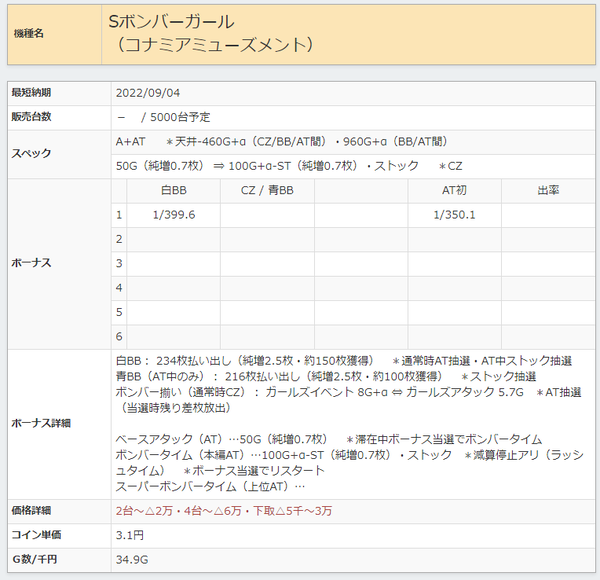The width and height of the screenshot is (600, 580).
Task: Click the 出率 column header
Action: pyautogui.click(x=548, y=190)
